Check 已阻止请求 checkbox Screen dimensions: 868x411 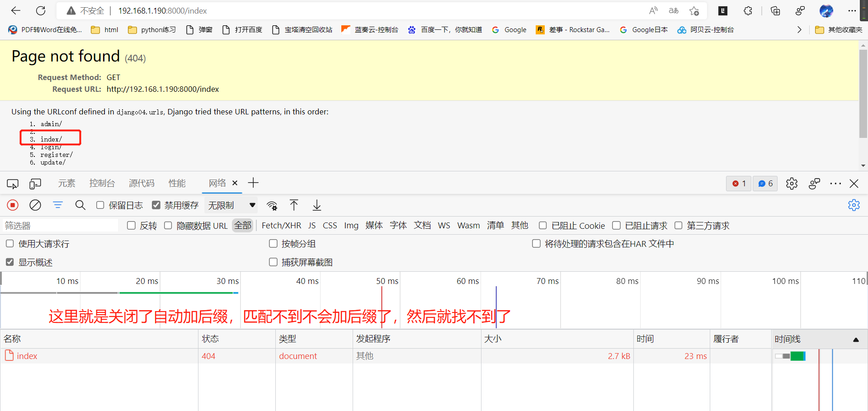coord(616,226)
